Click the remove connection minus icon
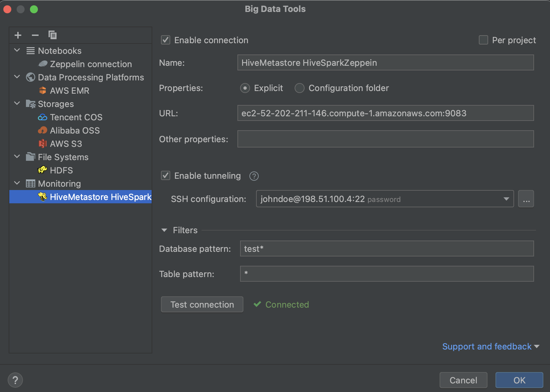Viewport: 550px width, 392px height. 35,35
